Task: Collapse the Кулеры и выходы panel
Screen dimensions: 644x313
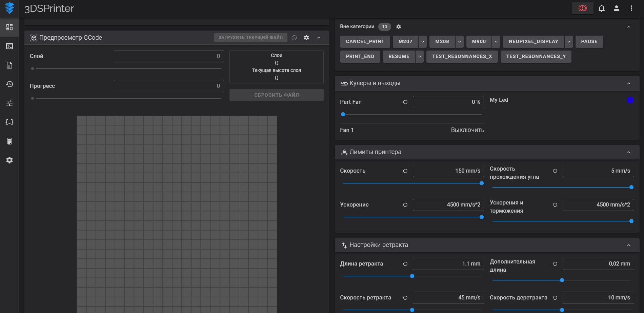Action: pyautogui.click(x=629, y=83)
